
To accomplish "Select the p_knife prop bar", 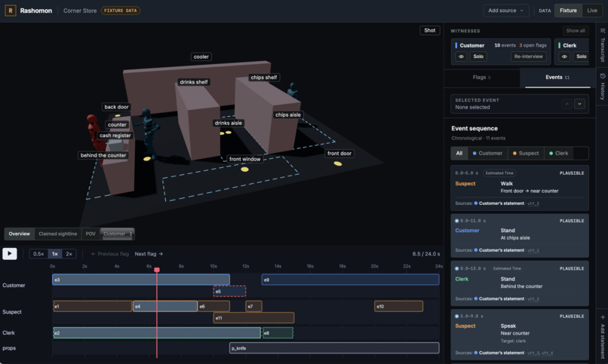I will tap(334, 347).
